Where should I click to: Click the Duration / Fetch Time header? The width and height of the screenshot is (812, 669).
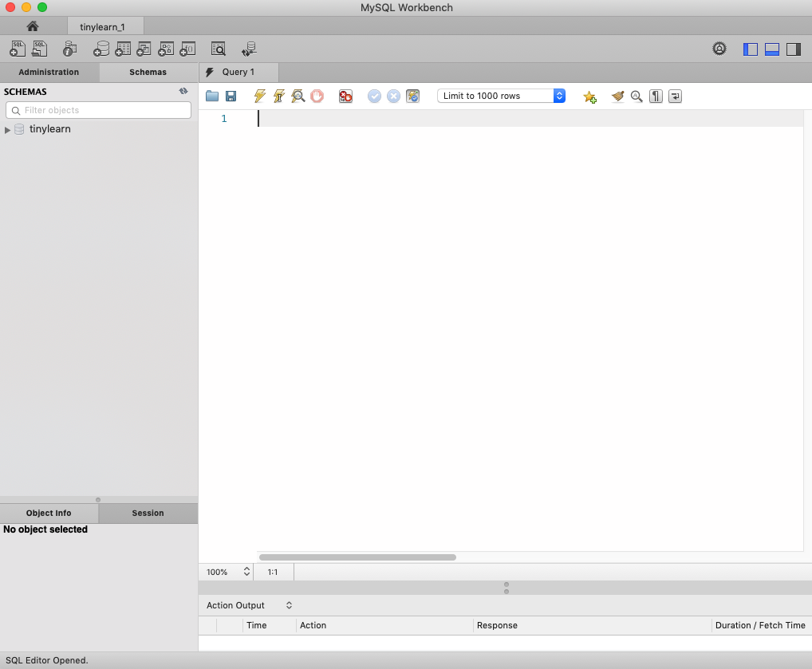760,625
